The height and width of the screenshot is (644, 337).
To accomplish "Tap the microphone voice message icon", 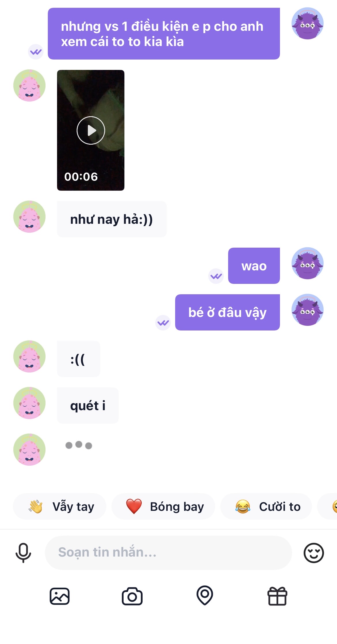I will coord(23,553).
